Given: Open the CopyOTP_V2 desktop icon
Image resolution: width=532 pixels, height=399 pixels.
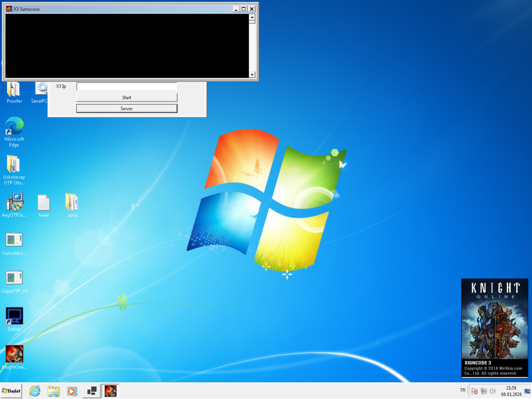Looking at the screenshot, I should point(14,282).
